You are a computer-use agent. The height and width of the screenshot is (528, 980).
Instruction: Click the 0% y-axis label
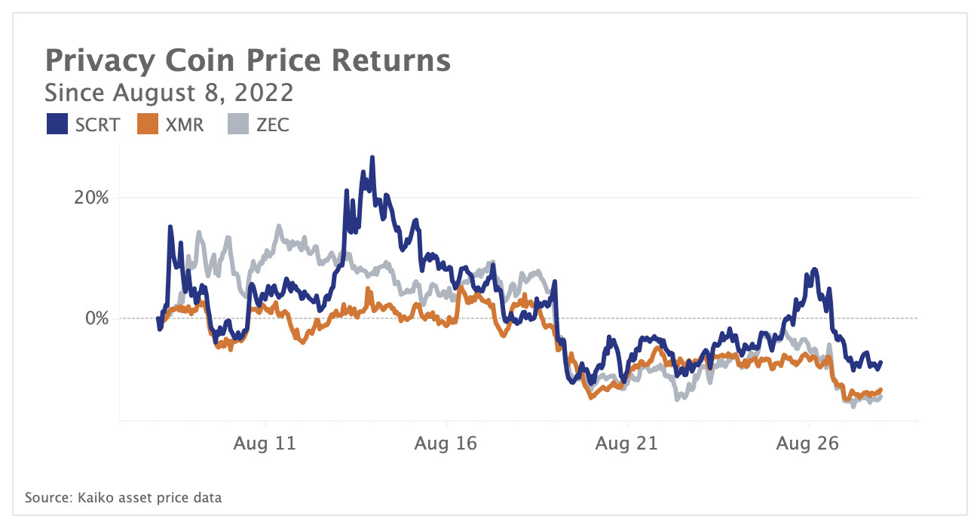(x=96, y=318)
